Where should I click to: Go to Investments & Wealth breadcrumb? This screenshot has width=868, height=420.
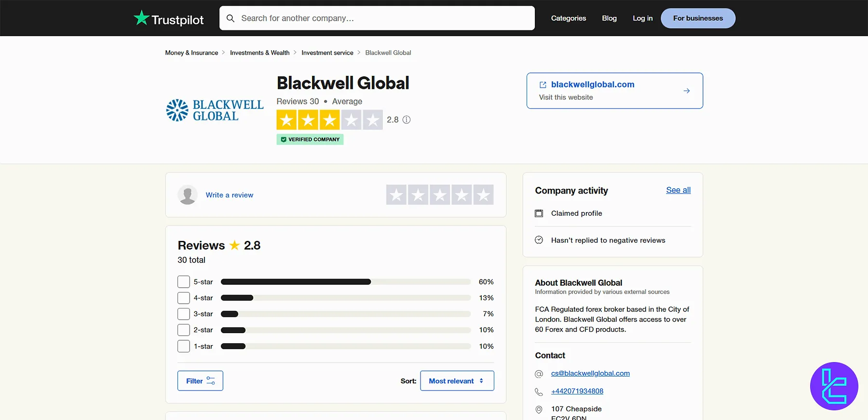[259, 53]
